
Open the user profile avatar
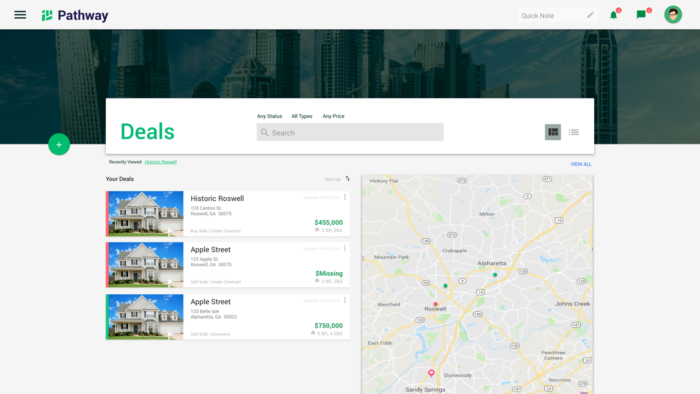coord(673,15)
